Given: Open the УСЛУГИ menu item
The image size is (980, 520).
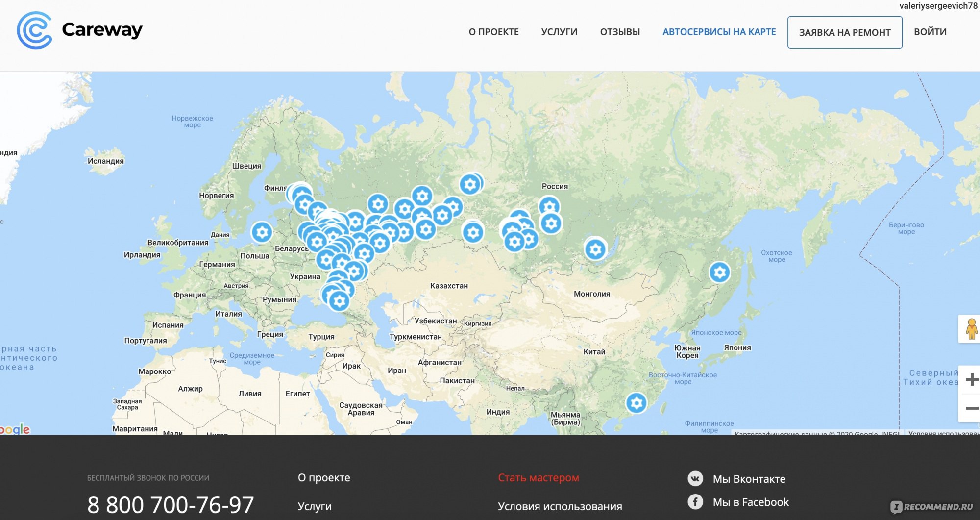Looking at the screenshot, I should point(559,32).
